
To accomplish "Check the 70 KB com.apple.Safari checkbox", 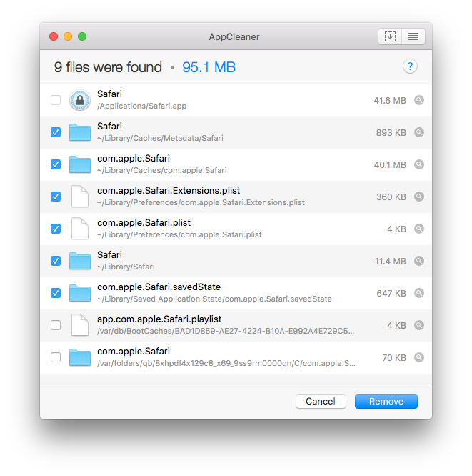I will point(56,357).
